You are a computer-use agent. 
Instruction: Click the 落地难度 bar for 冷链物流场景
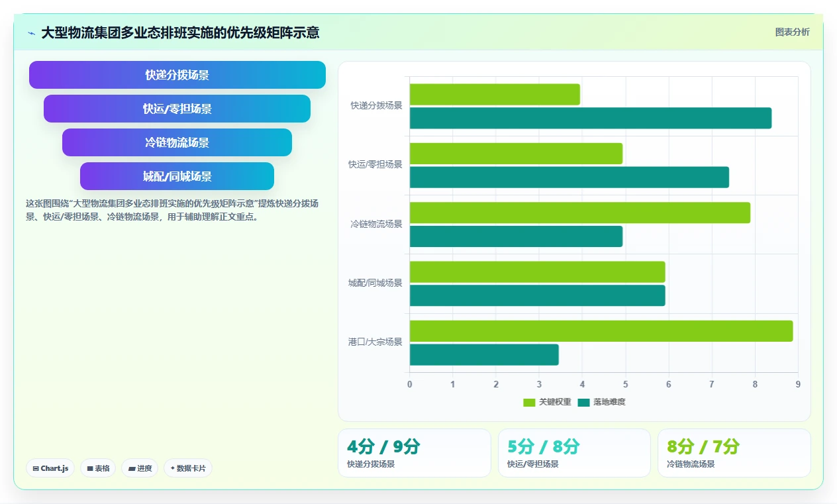[517, 236]
